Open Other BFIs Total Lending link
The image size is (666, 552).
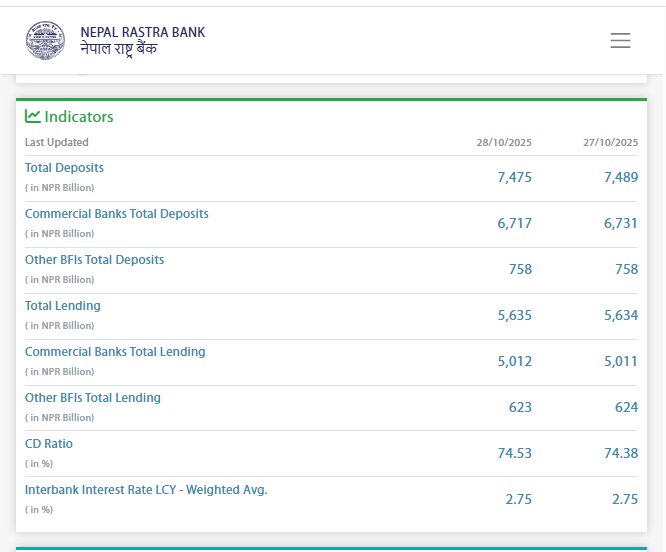pos(92,398)
